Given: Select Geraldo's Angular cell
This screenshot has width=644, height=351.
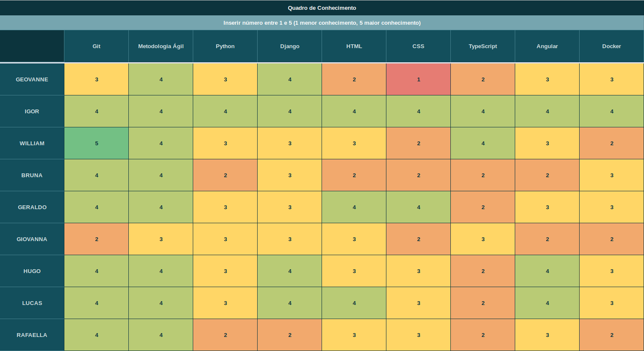Looking at the screenshot, I should [547, 207].
